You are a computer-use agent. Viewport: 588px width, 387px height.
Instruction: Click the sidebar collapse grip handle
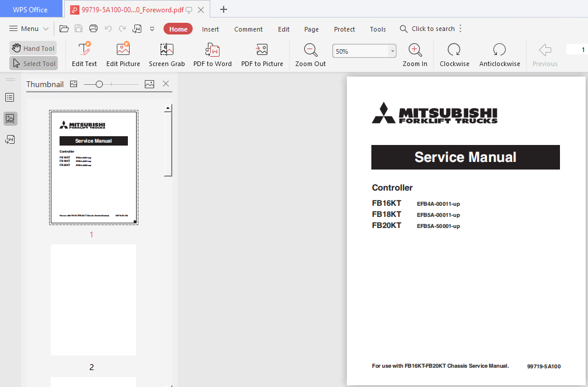(11, 80)
